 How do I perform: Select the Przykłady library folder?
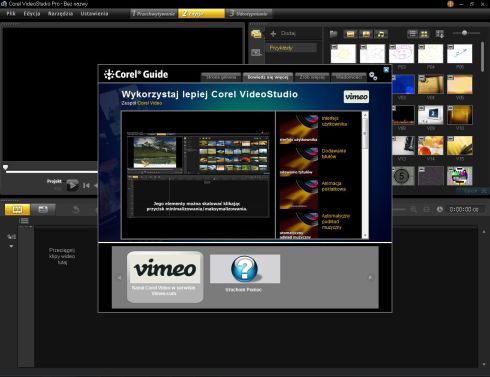pos(291,48)
